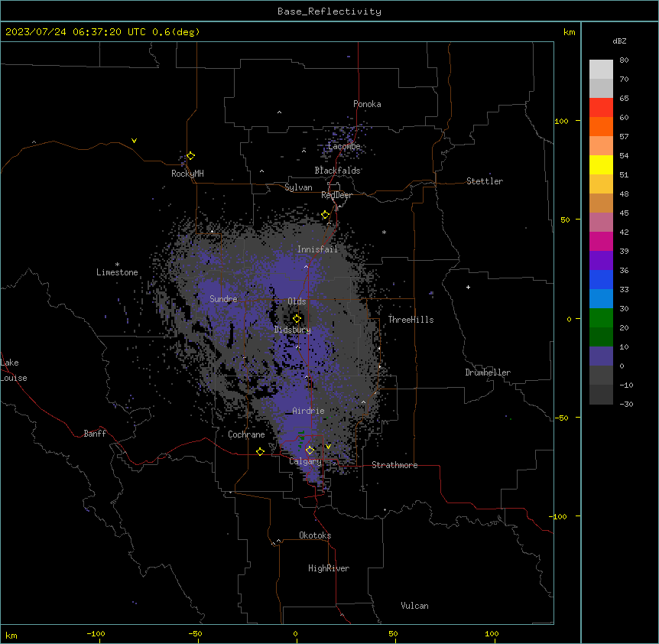Click the 100 tick on vertical axis
Screen dimensions: 659x644
click(561, 121)
